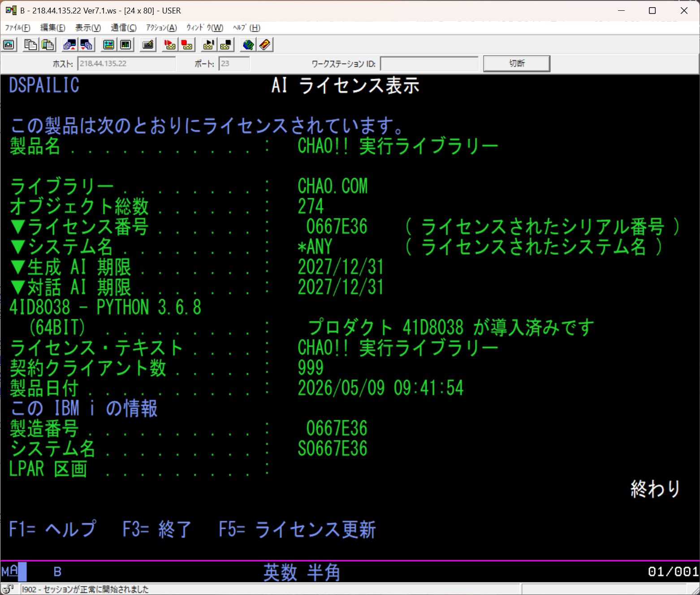Image resolution: width=700 pixels, height=595 pixels.
Task: Click 0667E36 in the 製造番号 row
Action: [x=337, y=428]
